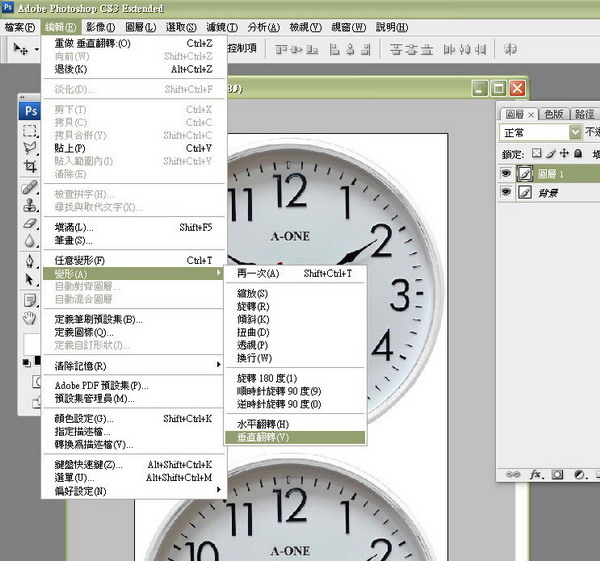Switch to the 色版 tab

point(554,114)
